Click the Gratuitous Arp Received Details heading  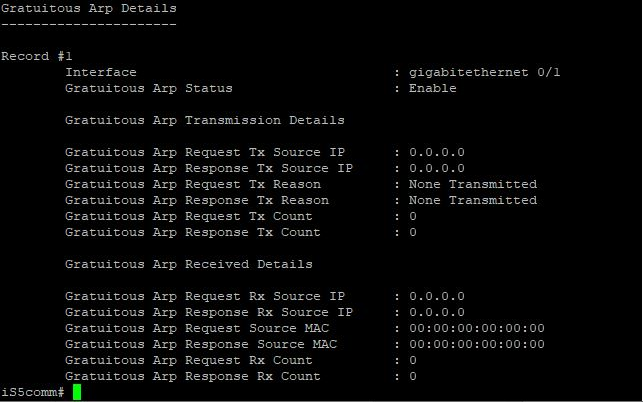pos(189,264)
